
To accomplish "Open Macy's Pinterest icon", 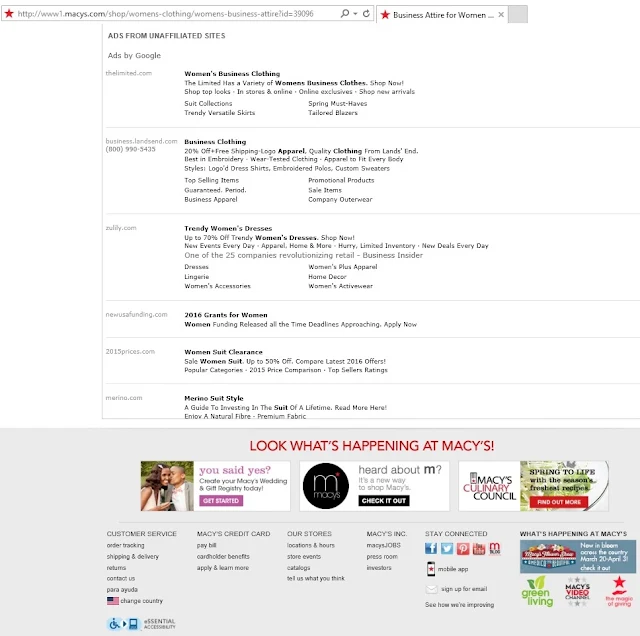I will 463,548.
